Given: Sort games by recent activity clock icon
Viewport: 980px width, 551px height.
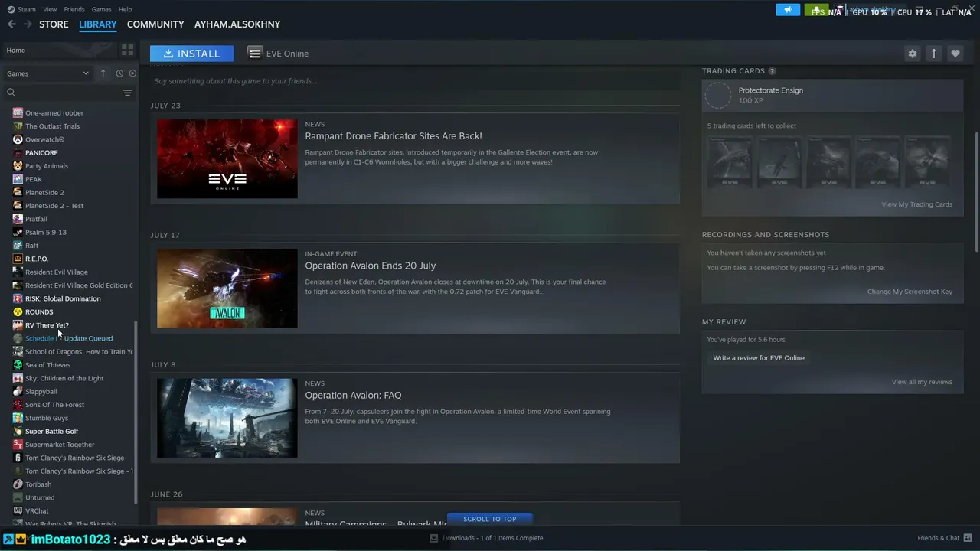Looking at the screenshot, I should coord(119,73).
